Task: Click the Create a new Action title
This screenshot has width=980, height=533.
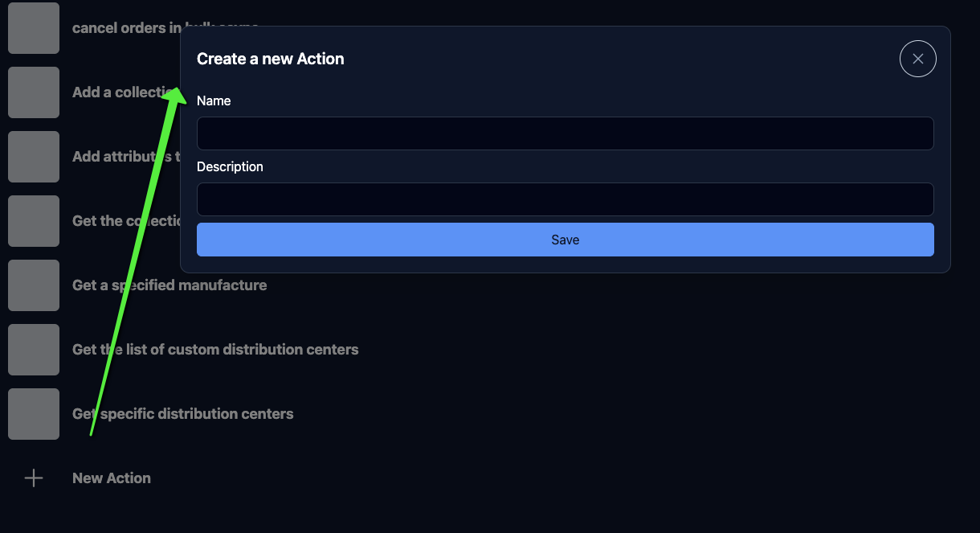Action: tap(270, 58)
